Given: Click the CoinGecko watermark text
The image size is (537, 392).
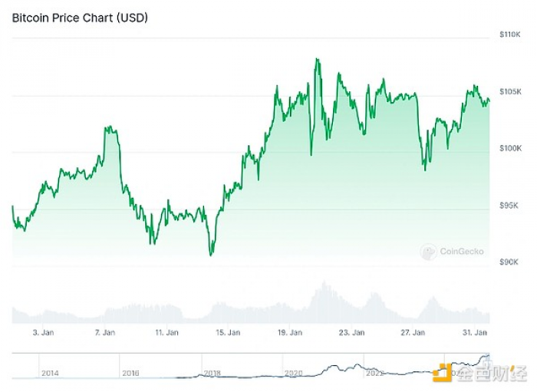Looking at the screenshot, I should tap(462, 252).
